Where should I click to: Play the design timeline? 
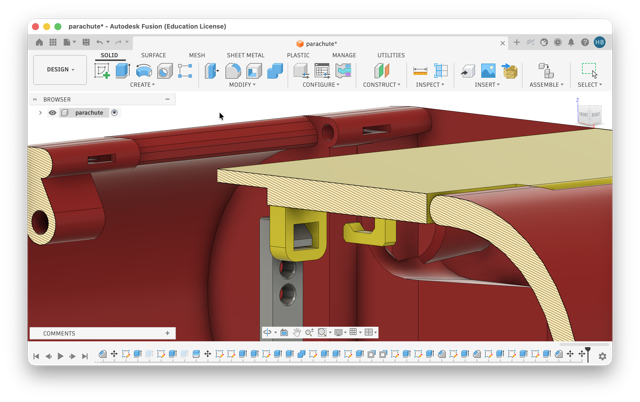pyautogui.click(x=60, y=356)
